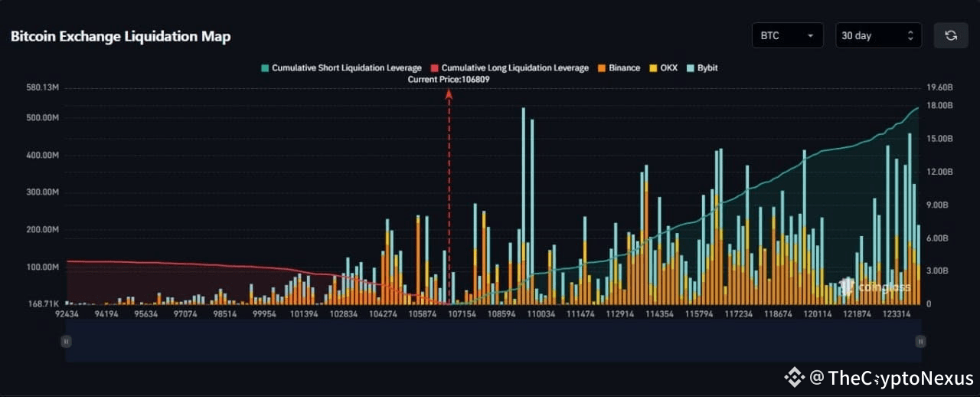Click the 95634 price axis label

[145, 314]
